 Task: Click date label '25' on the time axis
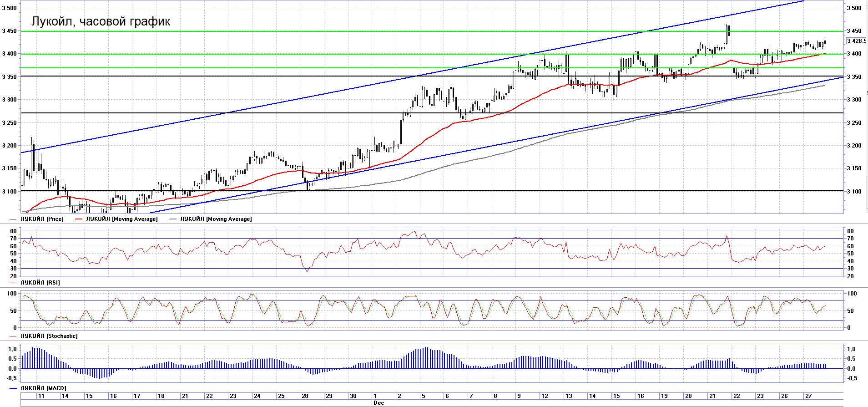pos(281,396)
